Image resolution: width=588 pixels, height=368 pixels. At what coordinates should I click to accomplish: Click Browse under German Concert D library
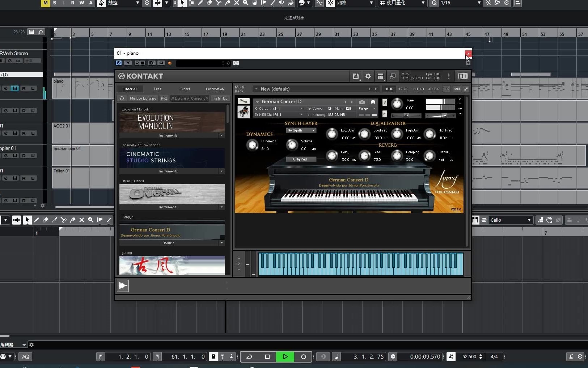[x=168, y=243]
